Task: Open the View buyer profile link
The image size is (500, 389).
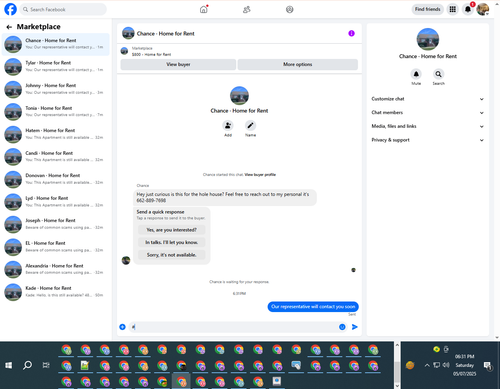Action: [260, 175]
